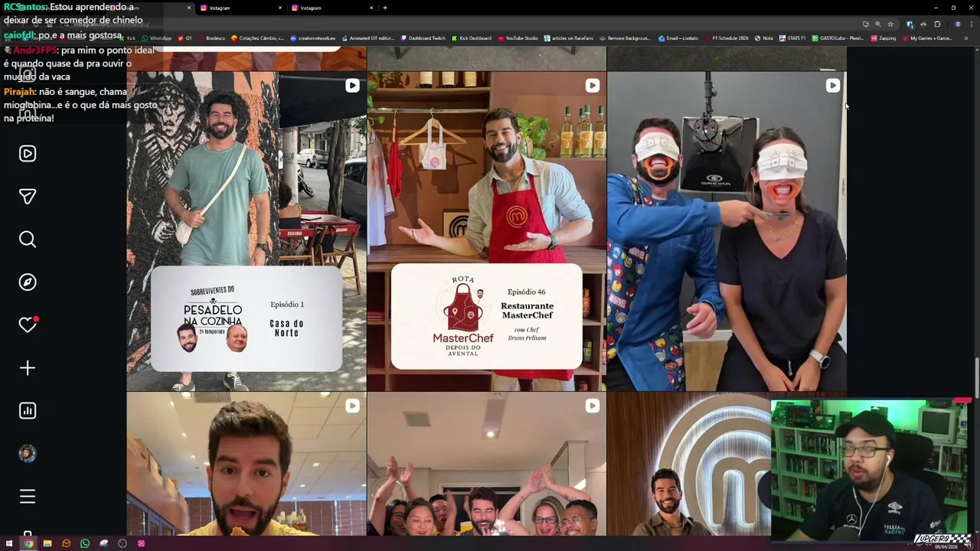This screenshot has height=551, width=980.
Task: Open the STATS F1 bookmark
Action: pyautogui.click(x=792, y=38)
